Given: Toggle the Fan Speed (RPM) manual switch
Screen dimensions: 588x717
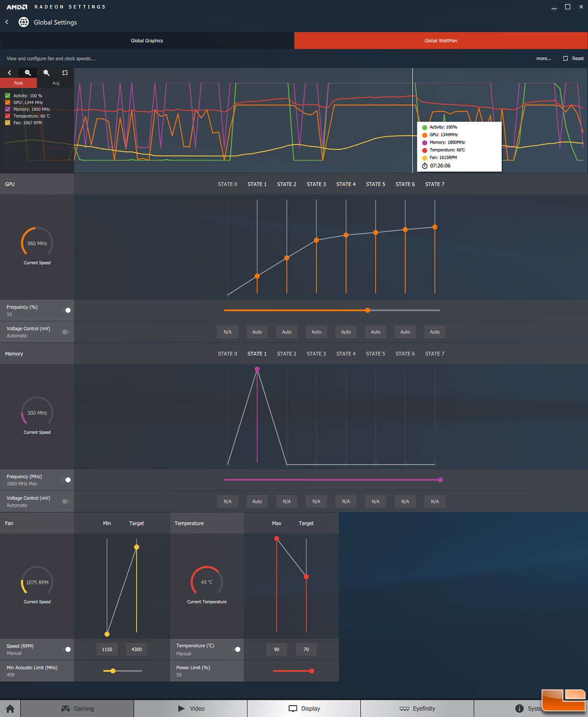Looking at the screenshot, I should click(67, 649).
